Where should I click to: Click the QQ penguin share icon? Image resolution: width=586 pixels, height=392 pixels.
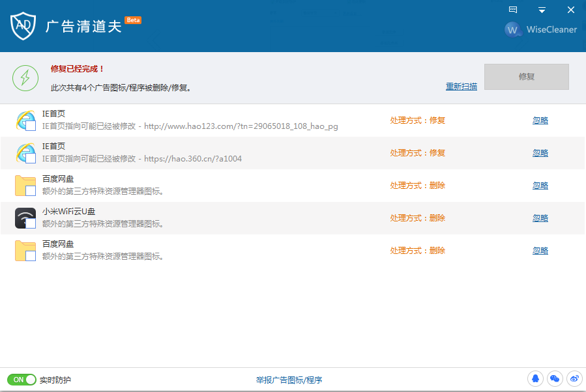pos(535,379)
